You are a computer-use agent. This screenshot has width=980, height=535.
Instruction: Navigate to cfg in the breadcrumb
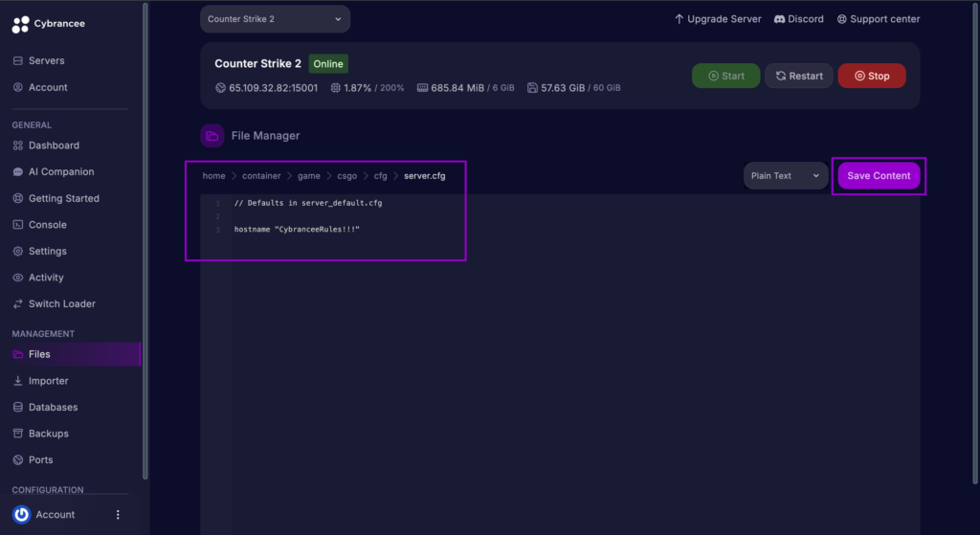point(381,176)
